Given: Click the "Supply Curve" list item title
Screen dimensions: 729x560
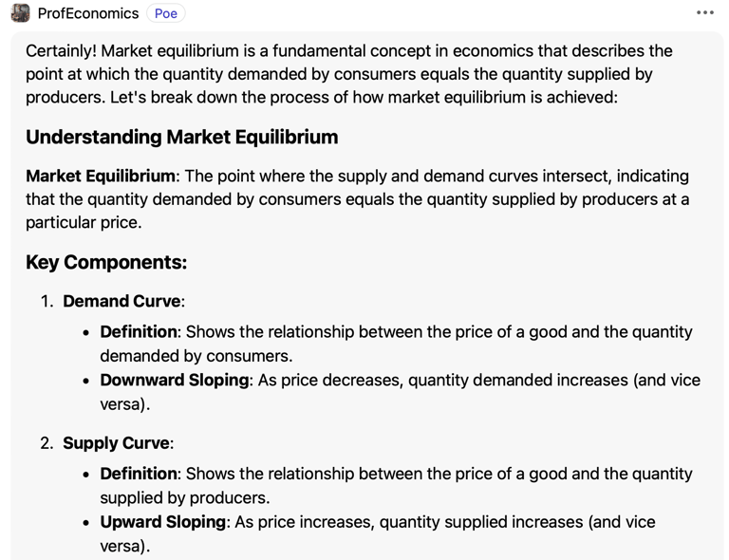Looking at the screenshot, I should [x=116, y=443].
